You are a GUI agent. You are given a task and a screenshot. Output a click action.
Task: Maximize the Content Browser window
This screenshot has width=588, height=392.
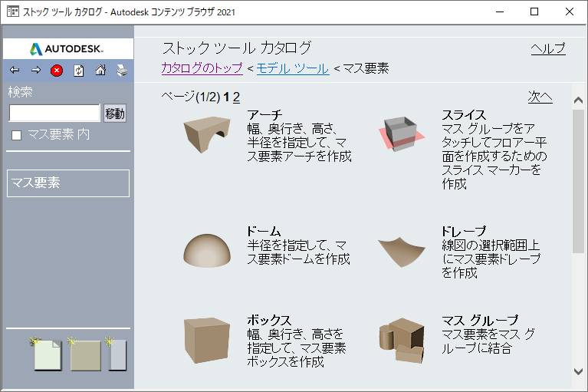[534, 12]
